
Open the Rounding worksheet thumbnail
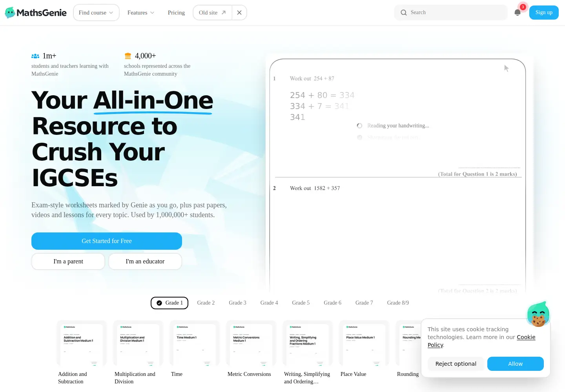[x=408, y=344]
